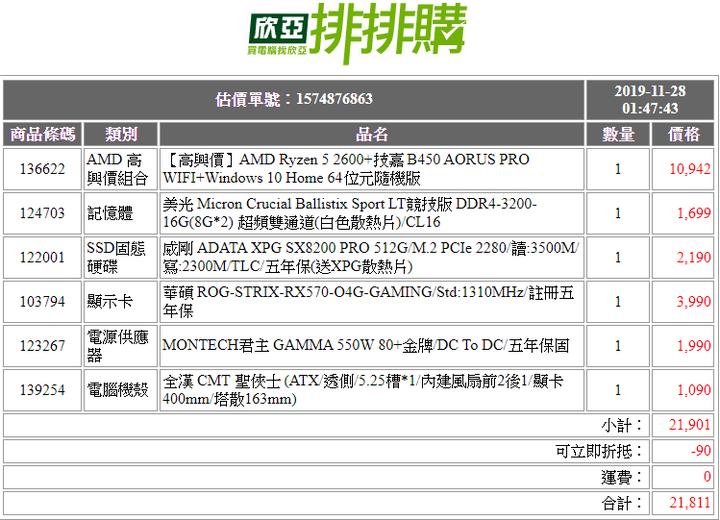720x520 pixels.
Task: Click the 類別 column header
Action: pyautogui.click(x=121, y=134)
